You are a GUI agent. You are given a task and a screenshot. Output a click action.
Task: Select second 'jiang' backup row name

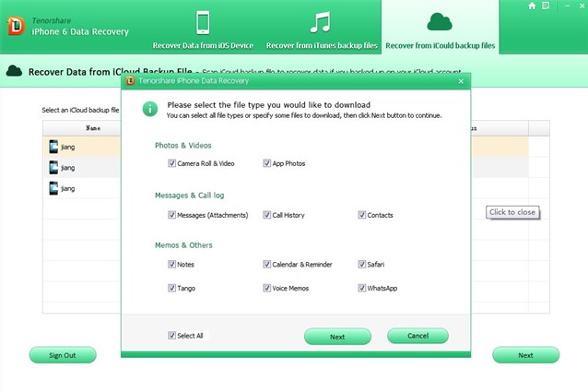pos(68,168)
